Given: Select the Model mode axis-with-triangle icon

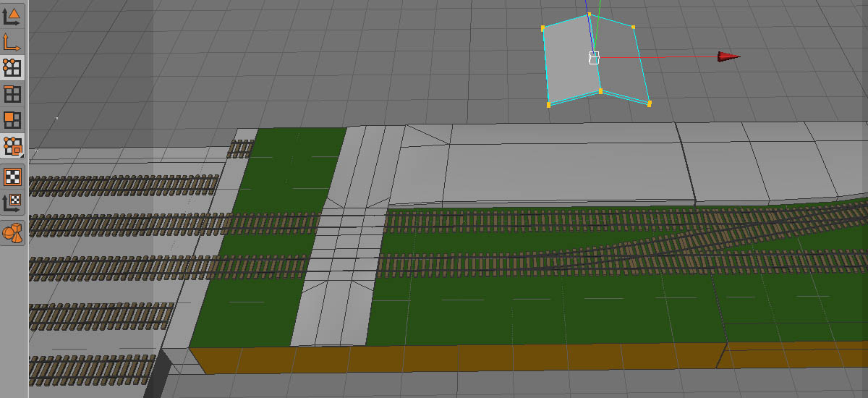Looking at the screenshot, I should pyautogui.click(x=12, y=15).
